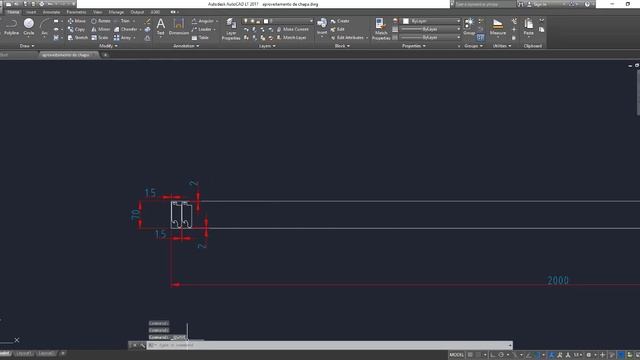Click Match Layer tool

[x=291, y=38]
